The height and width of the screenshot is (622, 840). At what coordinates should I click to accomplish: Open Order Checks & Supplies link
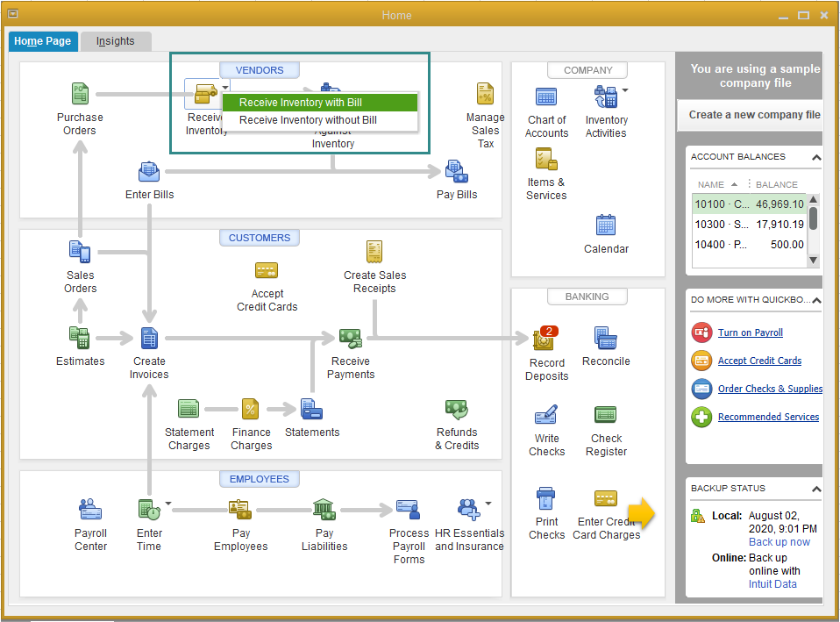point(770,389)
